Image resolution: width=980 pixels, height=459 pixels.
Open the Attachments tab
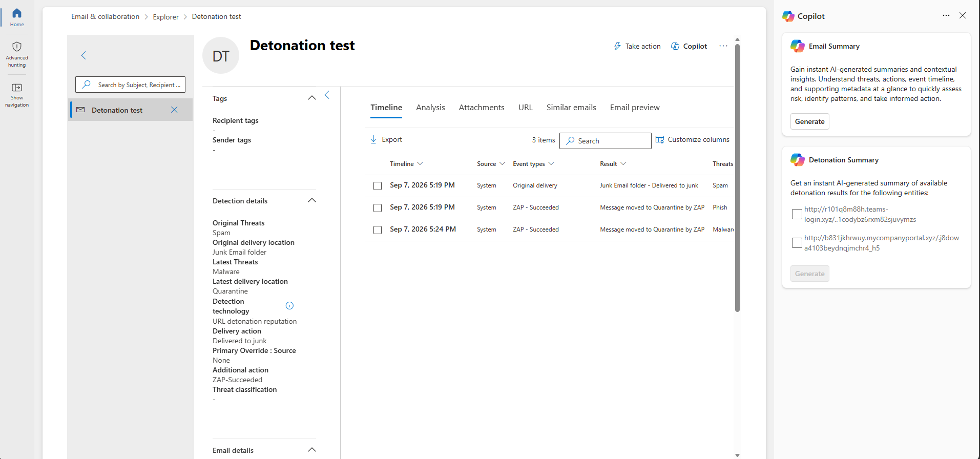(482, 108)
